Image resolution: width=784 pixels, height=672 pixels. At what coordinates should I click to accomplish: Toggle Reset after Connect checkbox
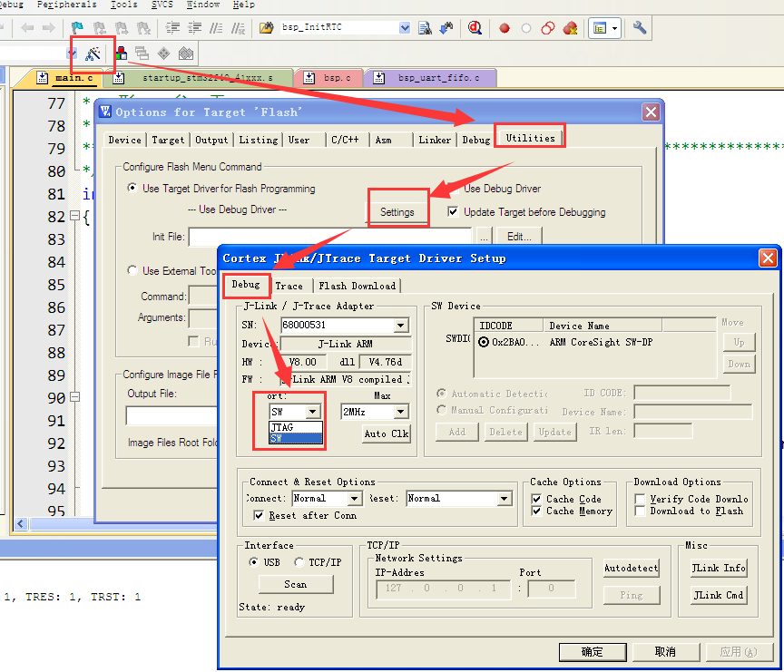click(x=259, y=516)
